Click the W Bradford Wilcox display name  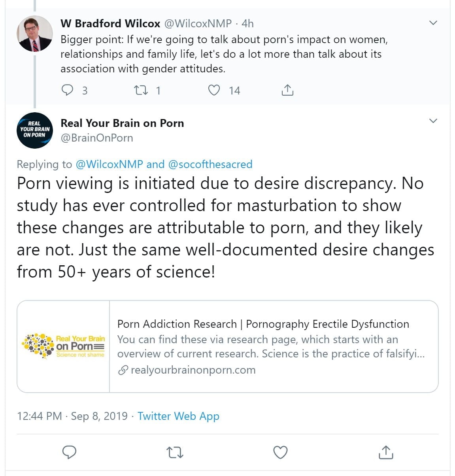click(110, 23)
